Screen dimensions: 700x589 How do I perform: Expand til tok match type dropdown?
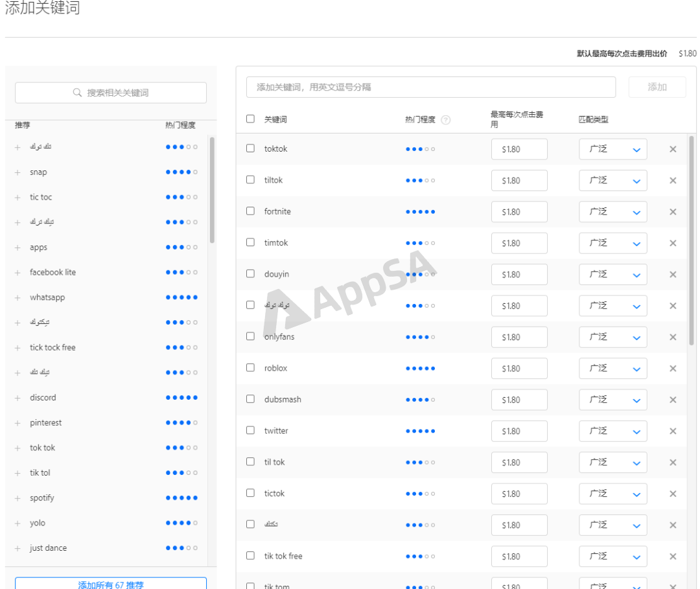tap(613, 462)
